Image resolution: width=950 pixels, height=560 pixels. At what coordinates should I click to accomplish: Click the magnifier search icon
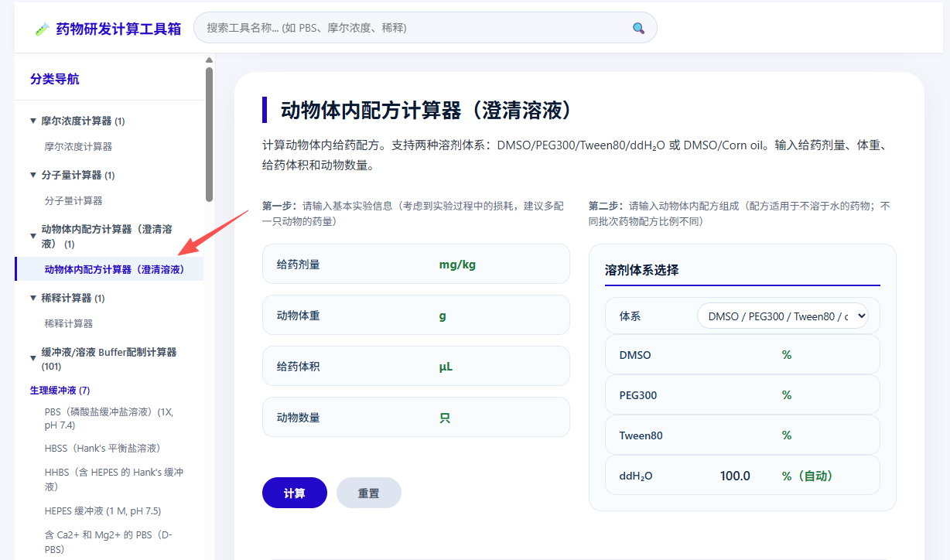click(638, 28)
